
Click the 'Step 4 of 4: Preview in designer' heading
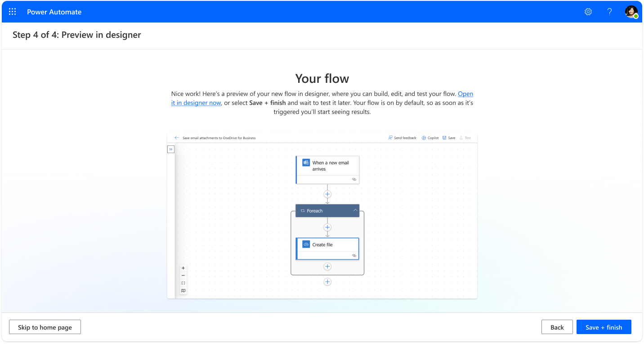[x=77, y=35]
